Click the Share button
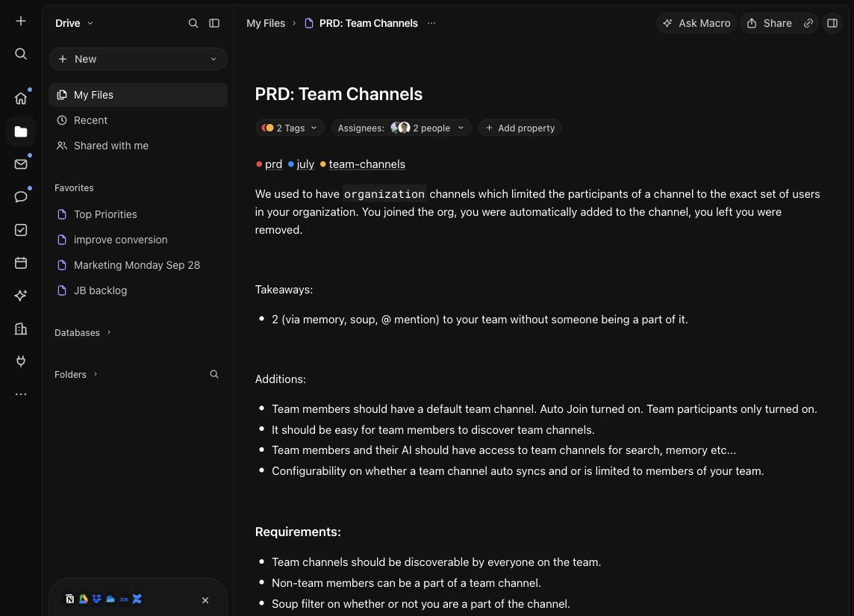Viewport: 854px width, 616px height. tap(769, 23)
